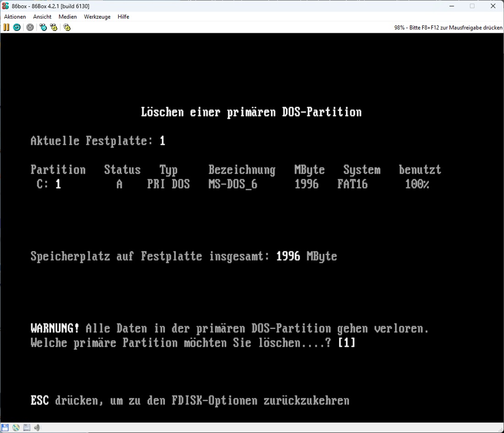Send Ctrl+Alt+Del using the toolbar icon

point(43,27)
